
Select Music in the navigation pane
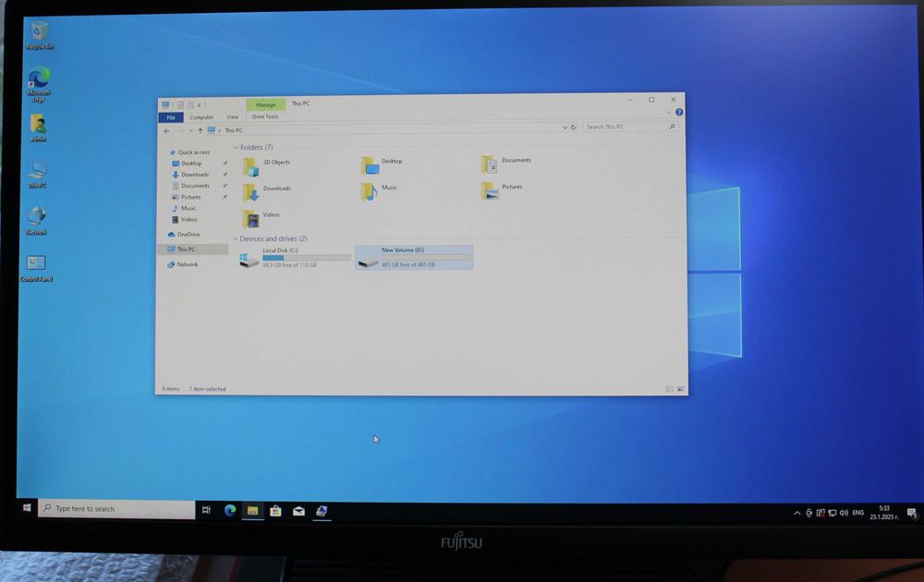(x=184, y=208)
